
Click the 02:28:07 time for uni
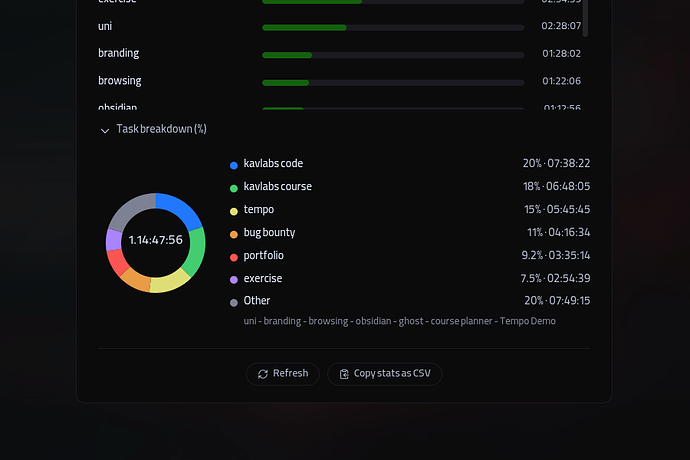561,26
